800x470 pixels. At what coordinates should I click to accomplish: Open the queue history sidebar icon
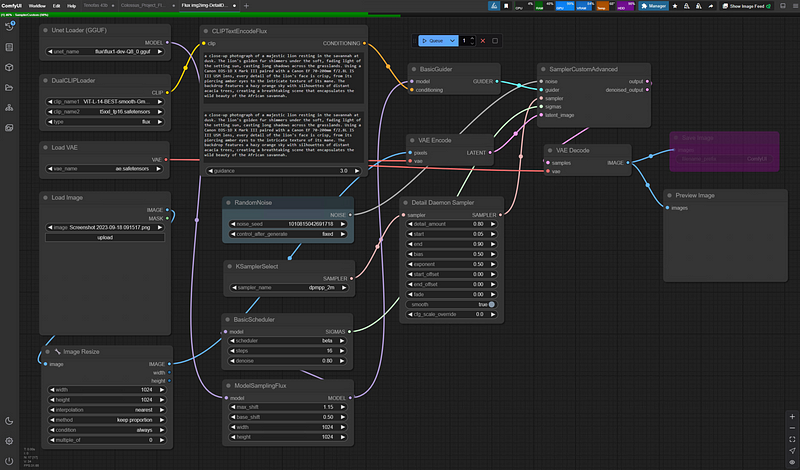click(9, 25)
